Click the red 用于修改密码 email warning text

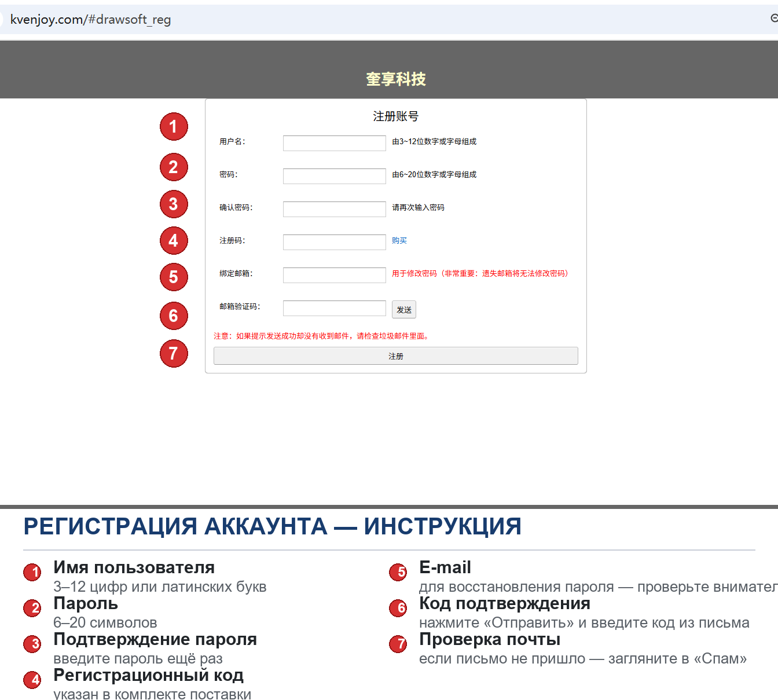(x=482, y=273)
